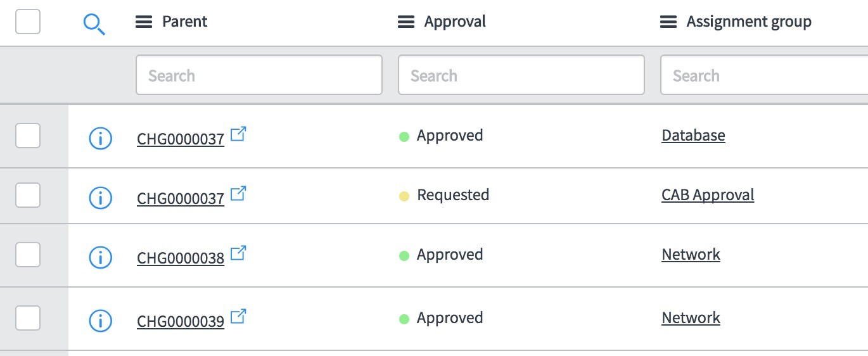Viewport: 868px width, 356px height.
Task: Check the box for the CAB Approval row
Action: 28,195
